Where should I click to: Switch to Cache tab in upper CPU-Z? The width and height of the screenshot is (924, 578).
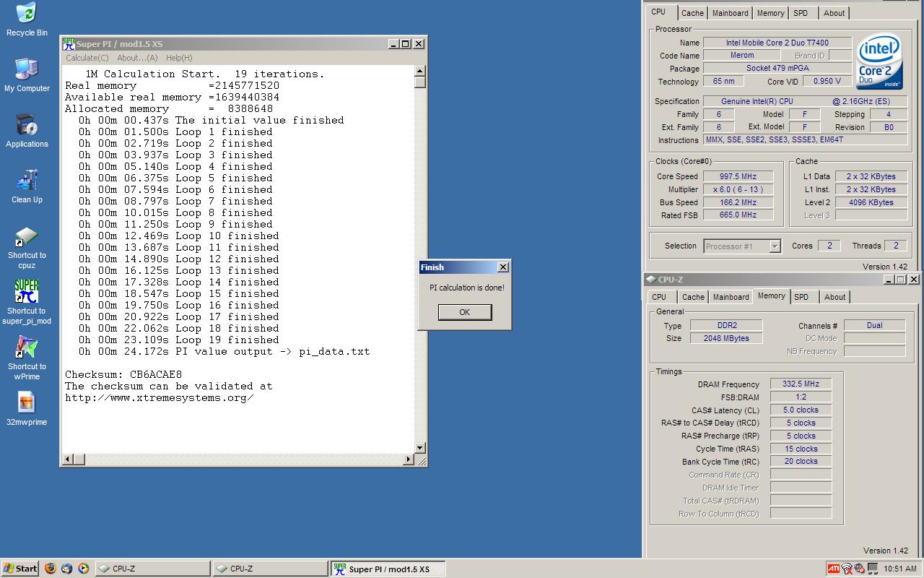[x=692, y=13]
